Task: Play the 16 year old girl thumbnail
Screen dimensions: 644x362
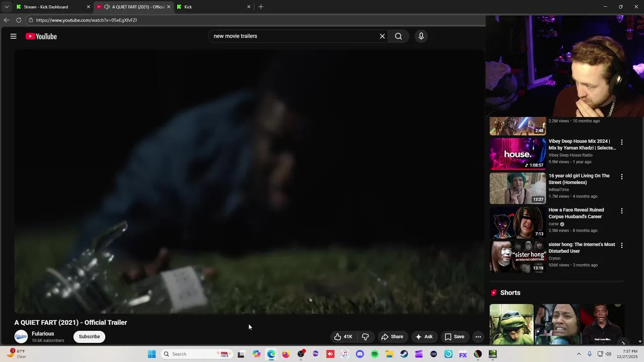Action: click(x=518, y=188)
